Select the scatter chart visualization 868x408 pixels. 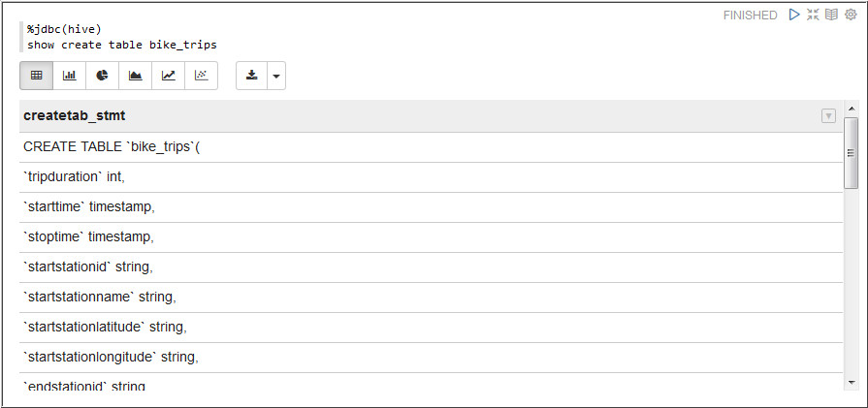click(201, 76)
